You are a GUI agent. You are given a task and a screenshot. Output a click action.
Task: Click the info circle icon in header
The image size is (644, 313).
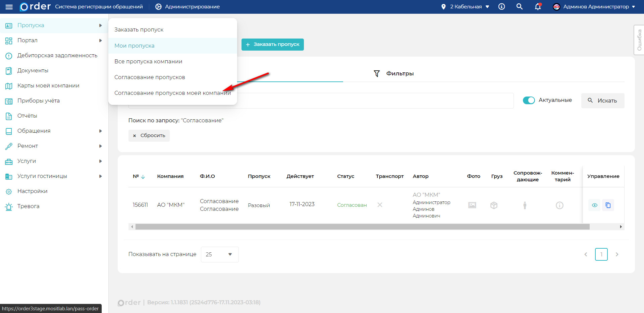(x=501, y=7)
